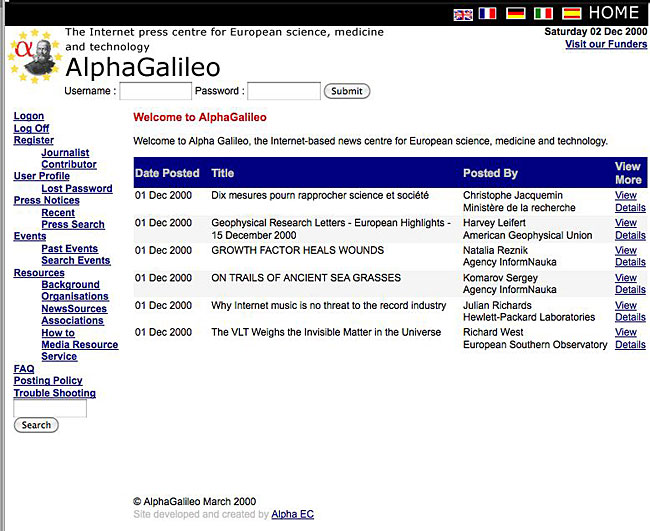Open the Events menu link
650x531 pixels.
[30, 236]
